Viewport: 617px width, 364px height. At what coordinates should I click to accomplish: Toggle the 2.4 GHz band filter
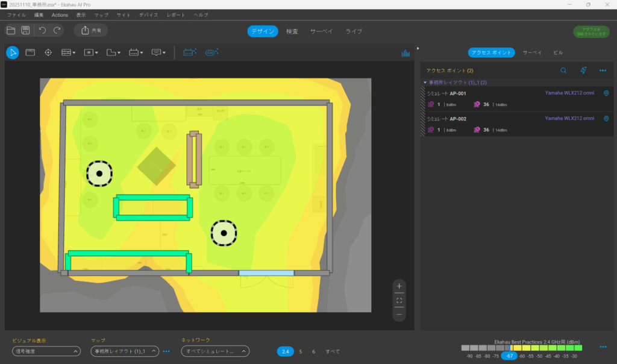click(285, 351)
